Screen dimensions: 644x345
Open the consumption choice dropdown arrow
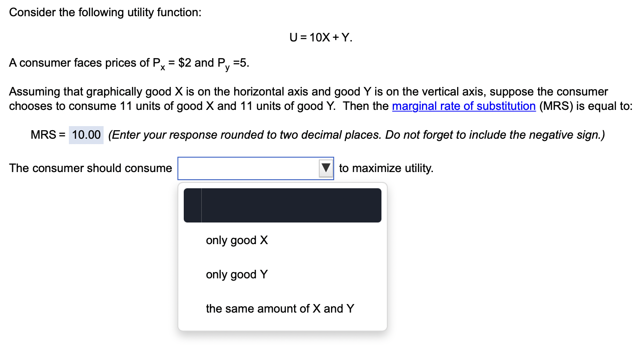point(325,168)
